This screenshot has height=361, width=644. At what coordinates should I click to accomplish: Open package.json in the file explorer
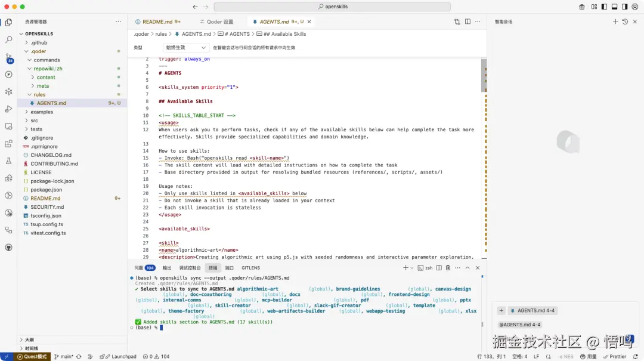coord(46,190)
